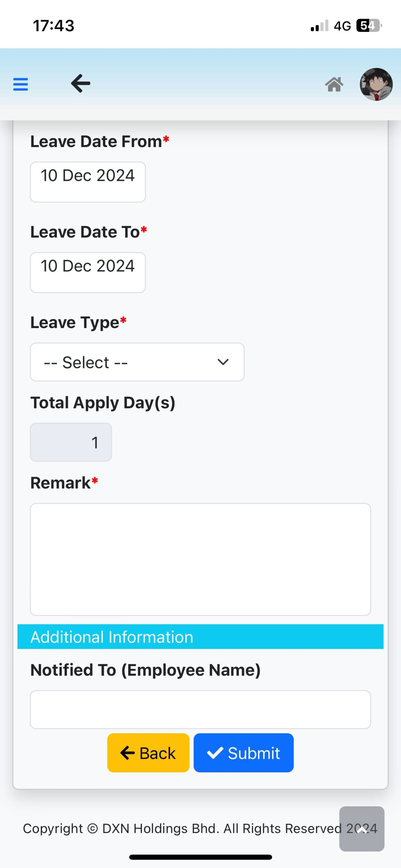Open Leave Date From date field

tap(88, 182)
